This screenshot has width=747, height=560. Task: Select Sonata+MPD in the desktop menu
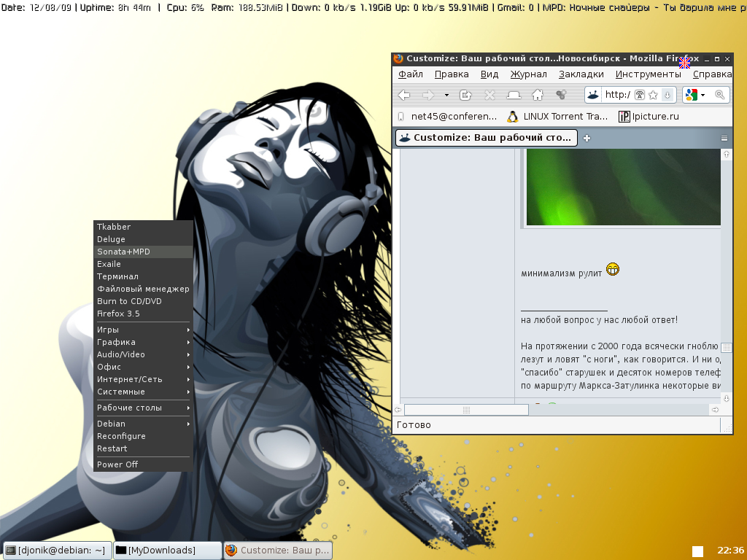pos(143,252)
